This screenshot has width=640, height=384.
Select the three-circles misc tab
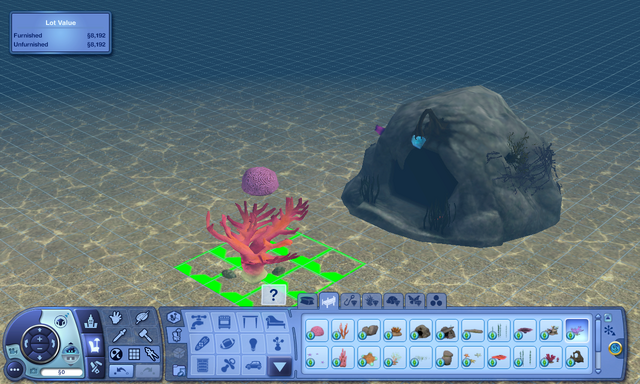coord(436,301)
